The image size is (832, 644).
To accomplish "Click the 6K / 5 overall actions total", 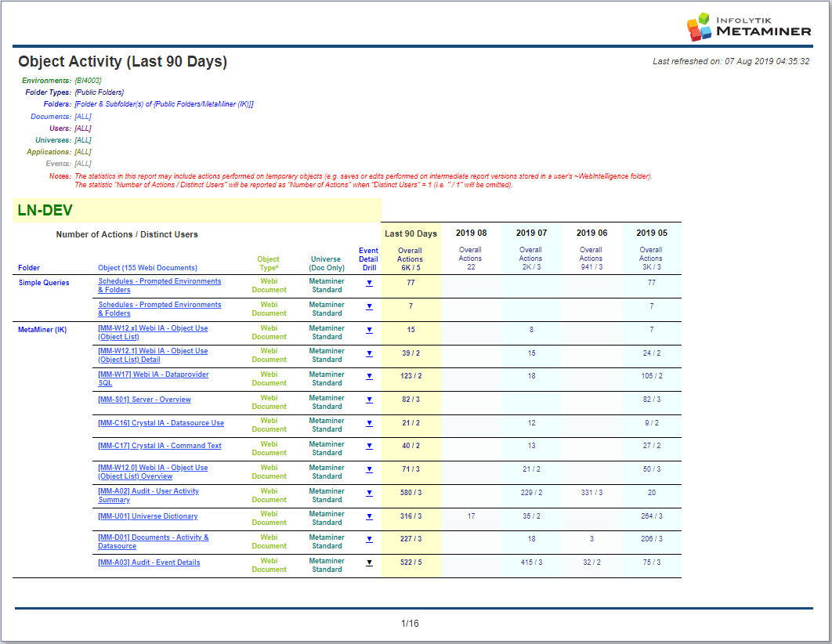I will [x=411, y=268].
